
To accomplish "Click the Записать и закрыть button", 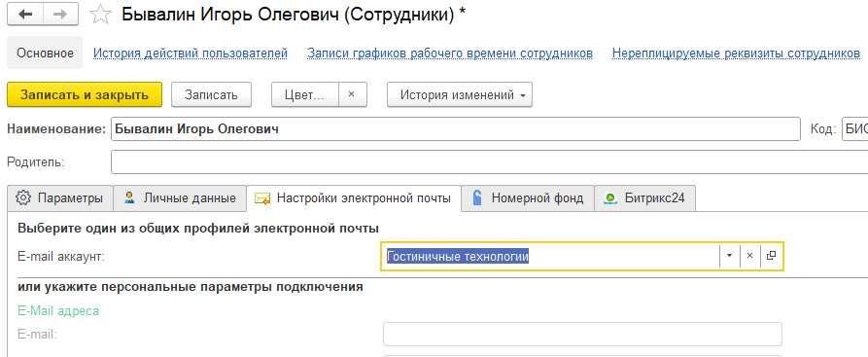I will click(x=85, y=94).
